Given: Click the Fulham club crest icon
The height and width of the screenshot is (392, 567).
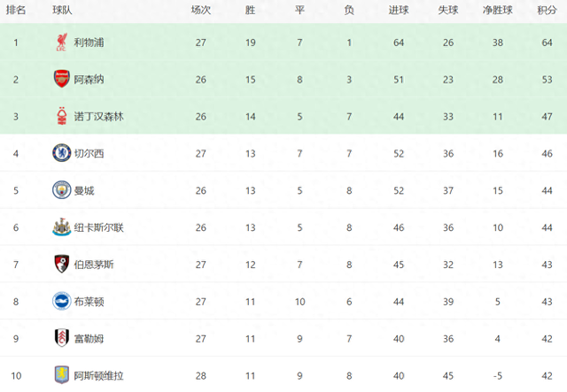Looking at the screenshot, I should tap(62, 339).
